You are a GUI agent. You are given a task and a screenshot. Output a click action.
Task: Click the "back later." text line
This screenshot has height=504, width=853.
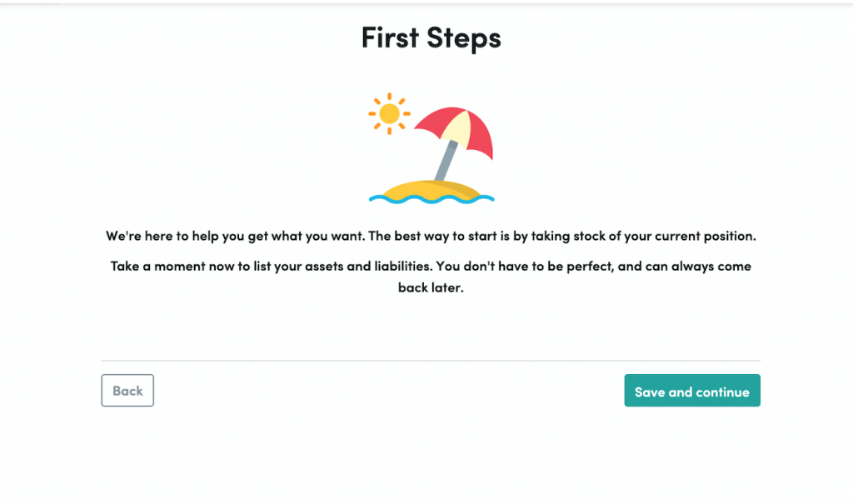pos(430,287)
